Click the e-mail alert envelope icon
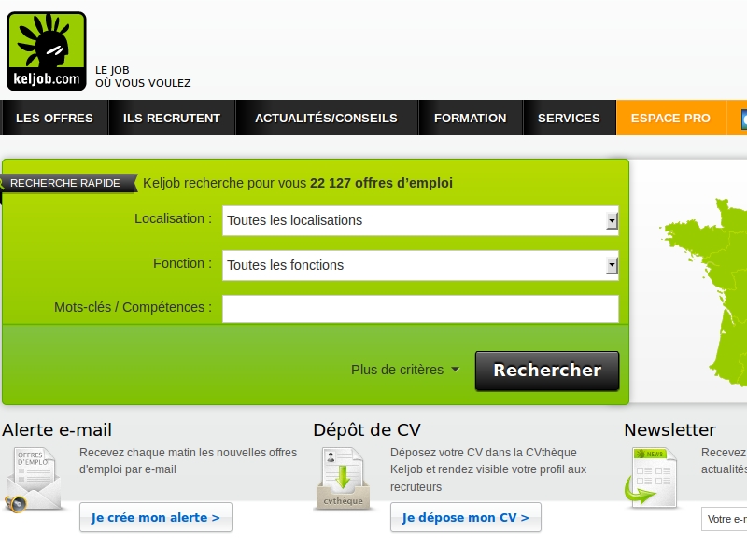 [35, 480]
